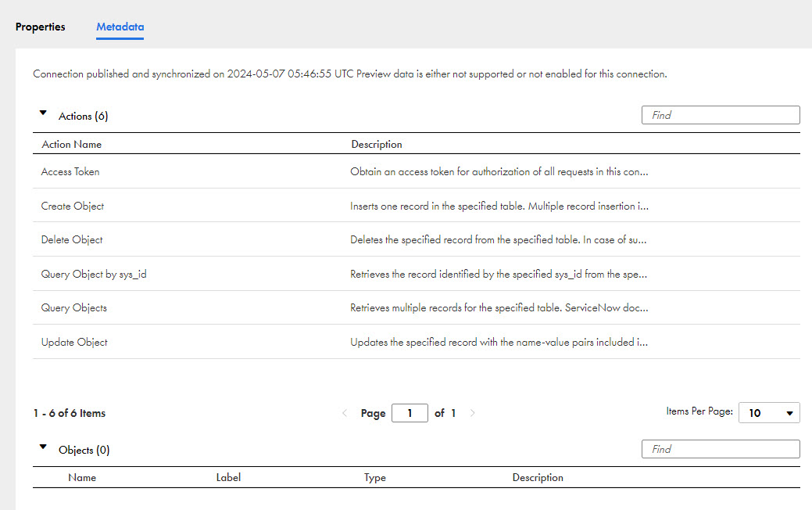Collapse the Objects (0) section
Screen dimensions: 812x510
tap(43, 447)
